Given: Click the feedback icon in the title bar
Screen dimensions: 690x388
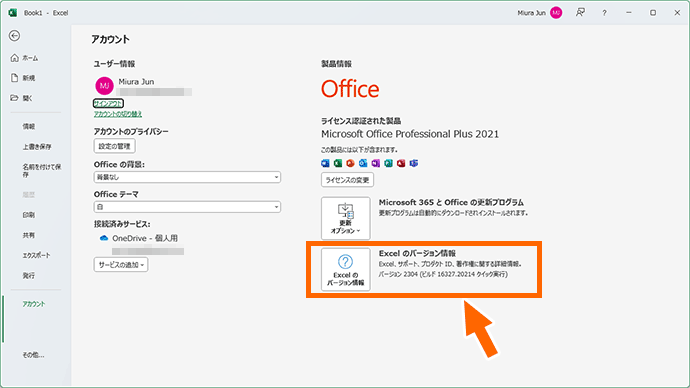Looking at the screenshot, I should pos(580,13).
